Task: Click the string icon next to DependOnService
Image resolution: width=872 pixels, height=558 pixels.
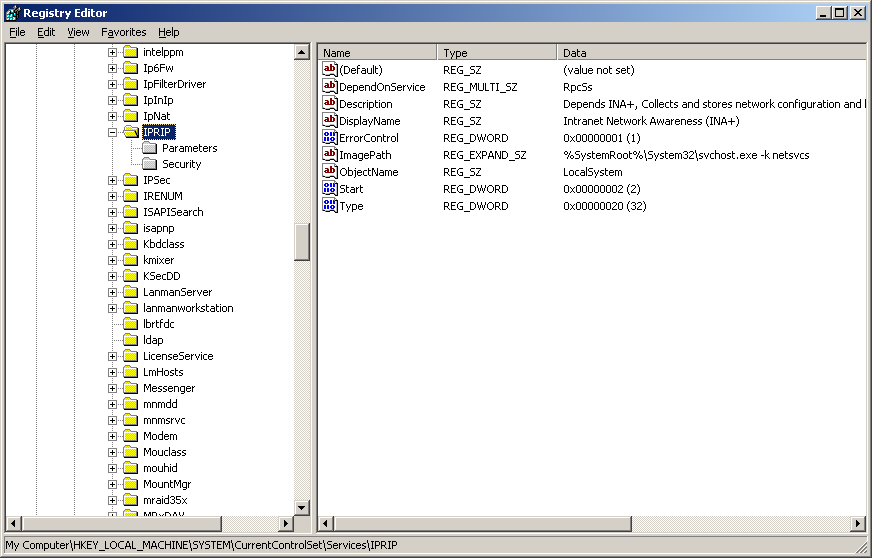Action: pos(330,86)
